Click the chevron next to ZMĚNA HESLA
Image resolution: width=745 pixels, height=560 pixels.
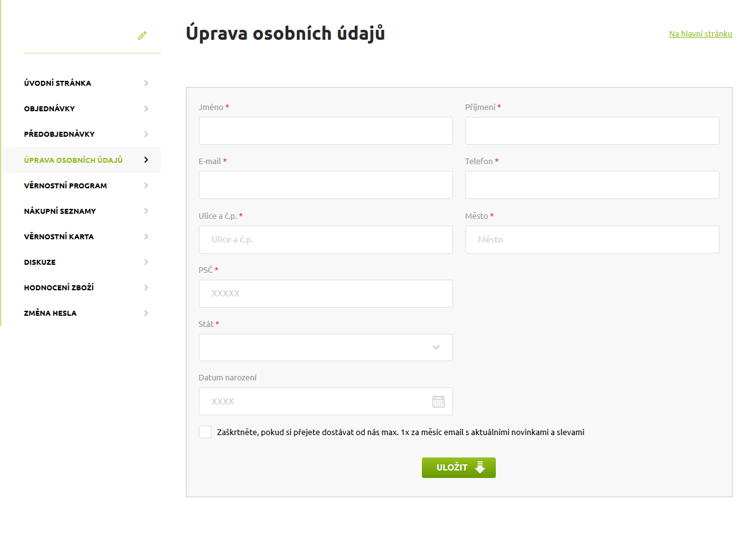[146, 313]
